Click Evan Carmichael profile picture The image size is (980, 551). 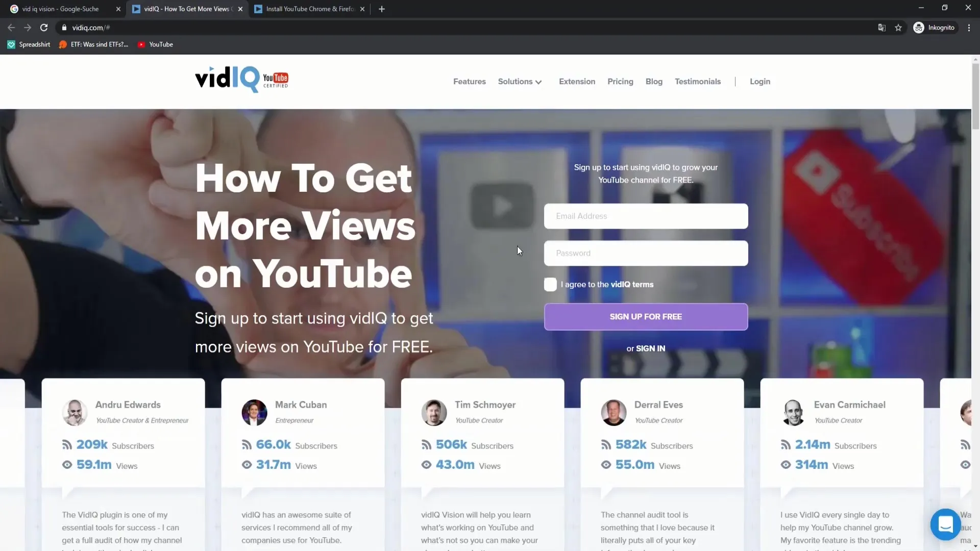[x=793, y=412]
